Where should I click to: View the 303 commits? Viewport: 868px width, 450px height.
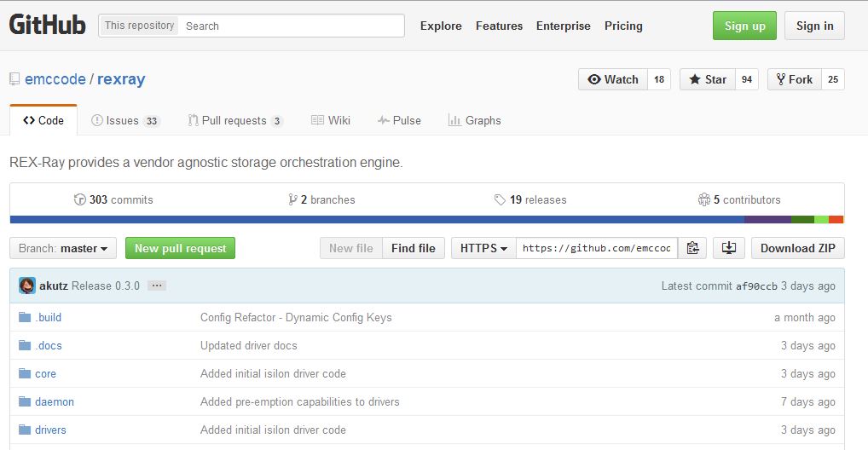pyautogui.click(x=113, y=199)
